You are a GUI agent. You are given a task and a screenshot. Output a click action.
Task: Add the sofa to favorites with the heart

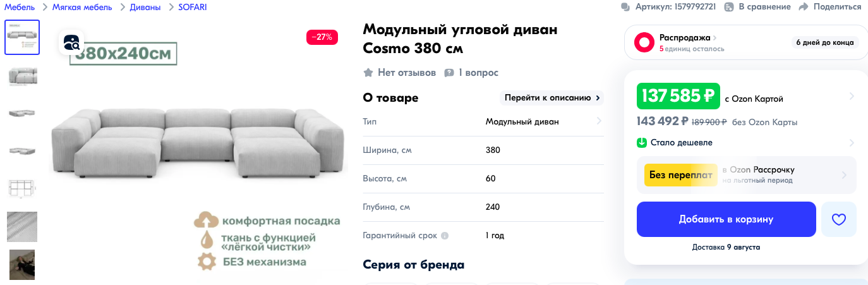(838, 219)
